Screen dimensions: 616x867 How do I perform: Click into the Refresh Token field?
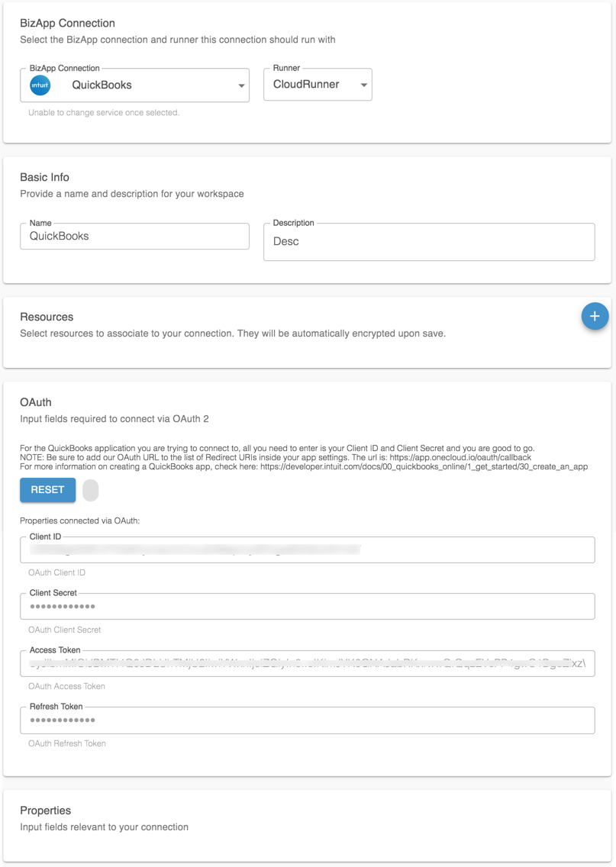308,720
